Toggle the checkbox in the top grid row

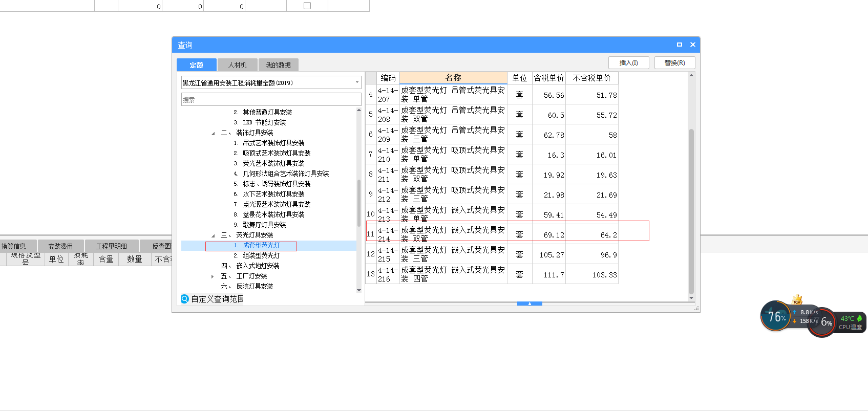click(307, 6)
